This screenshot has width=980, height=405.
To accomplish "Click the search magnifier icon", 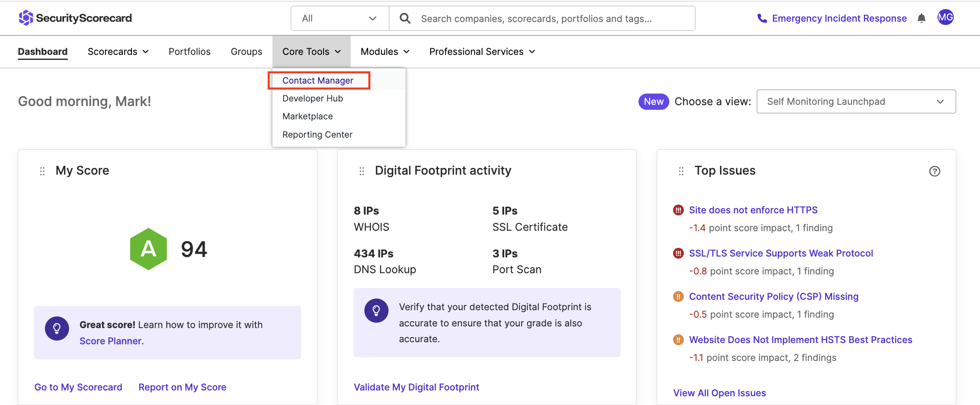I will (x=405, y=18).
